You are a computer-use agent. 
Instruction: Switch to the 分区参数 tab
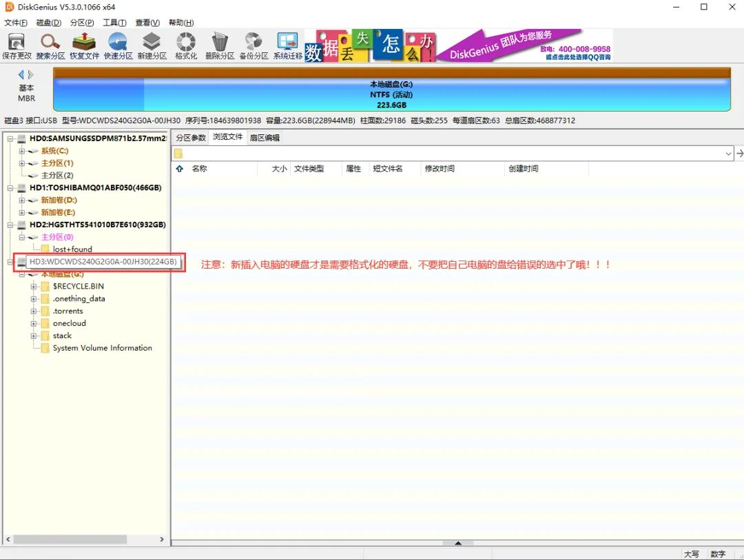[x=191, y=138]
